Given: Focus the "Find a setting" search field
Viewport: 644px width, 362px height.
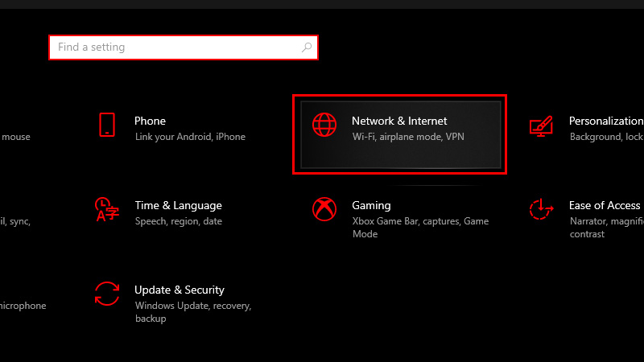Looking at the screenshot, I should [173, 47].
